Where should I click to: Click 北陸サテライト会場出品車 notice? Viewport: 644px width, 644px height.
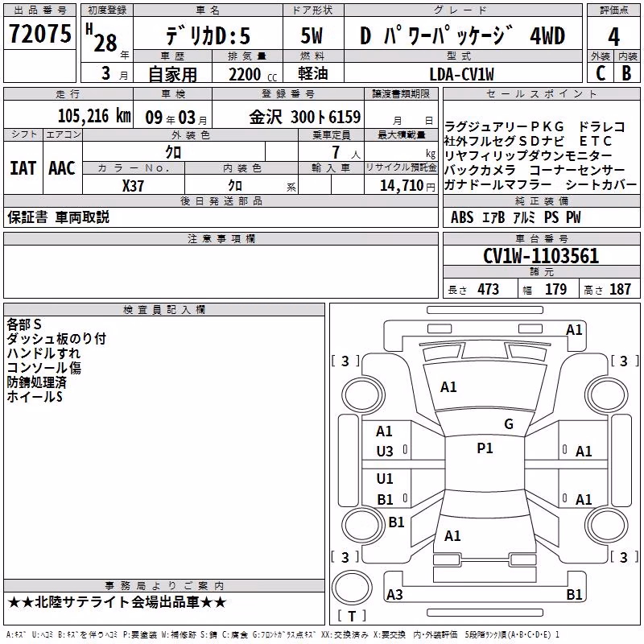pyautogui.click(x=117, y=602)
